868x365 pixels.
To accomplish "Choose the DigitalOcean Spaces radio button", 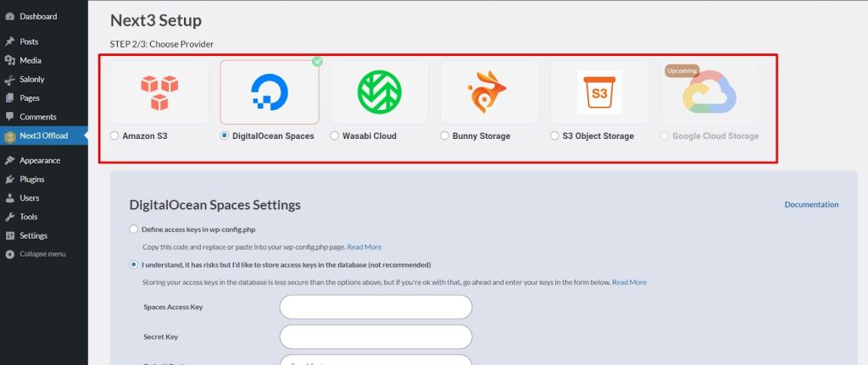I will click(x=224, y=135).
